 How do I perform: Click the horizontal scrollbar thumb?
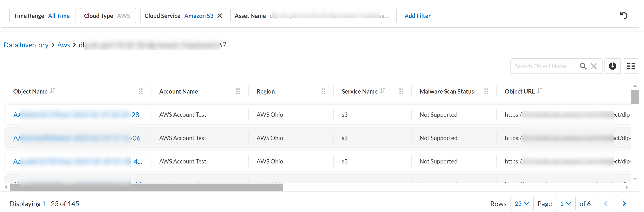[146, 187]
